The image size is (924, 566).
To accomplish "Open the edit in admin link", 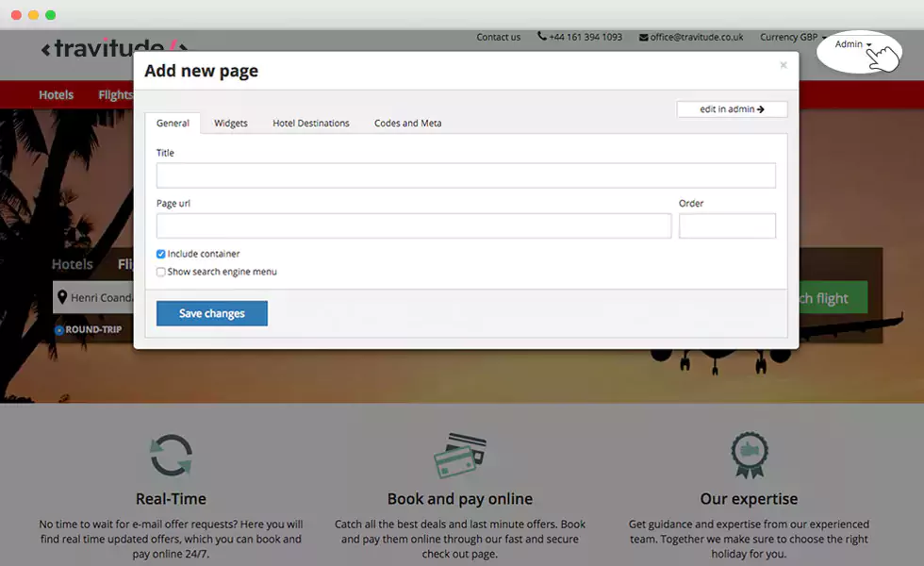I will pos(732,108).
